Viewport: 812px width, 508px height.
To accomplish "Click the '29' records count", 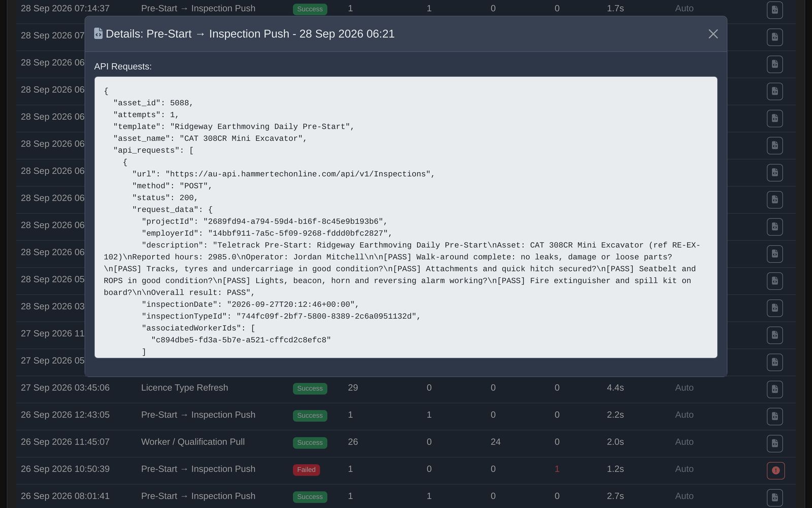I will [353, 388].
